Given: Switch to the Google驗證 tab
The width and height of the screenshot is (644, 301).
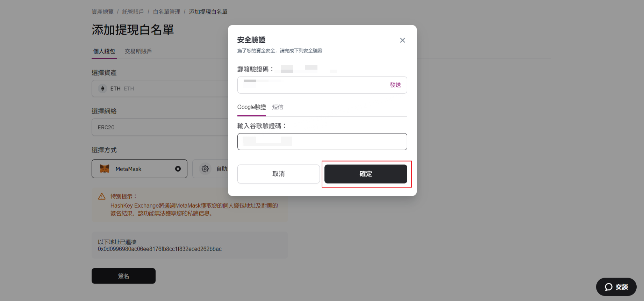Looking at the screenshot, I should [x=252, y=107].
